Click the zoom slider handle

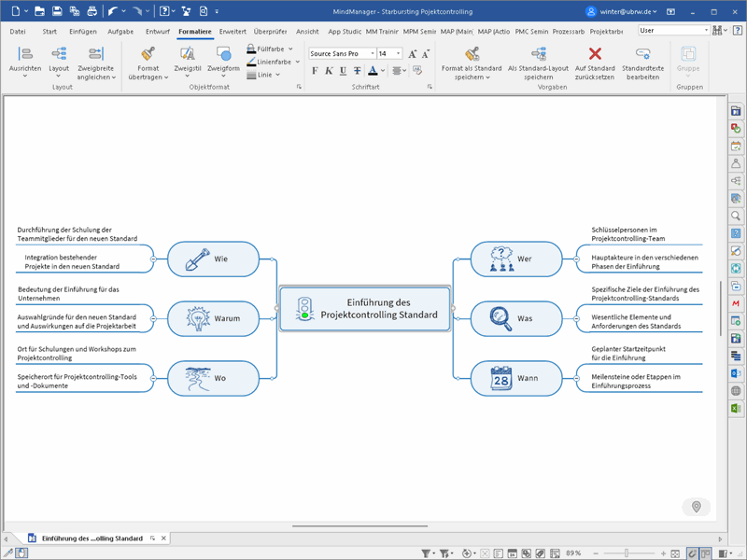point(627,553)
